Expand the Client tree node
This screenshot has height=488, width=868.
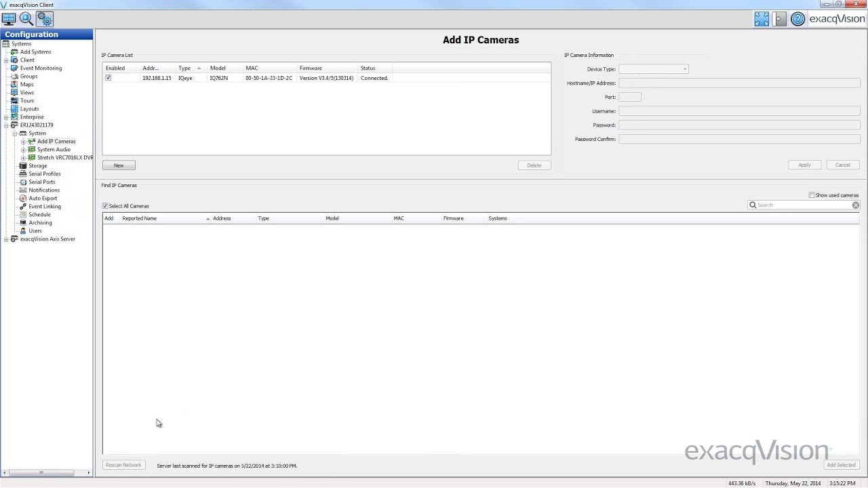pos(6,60)
